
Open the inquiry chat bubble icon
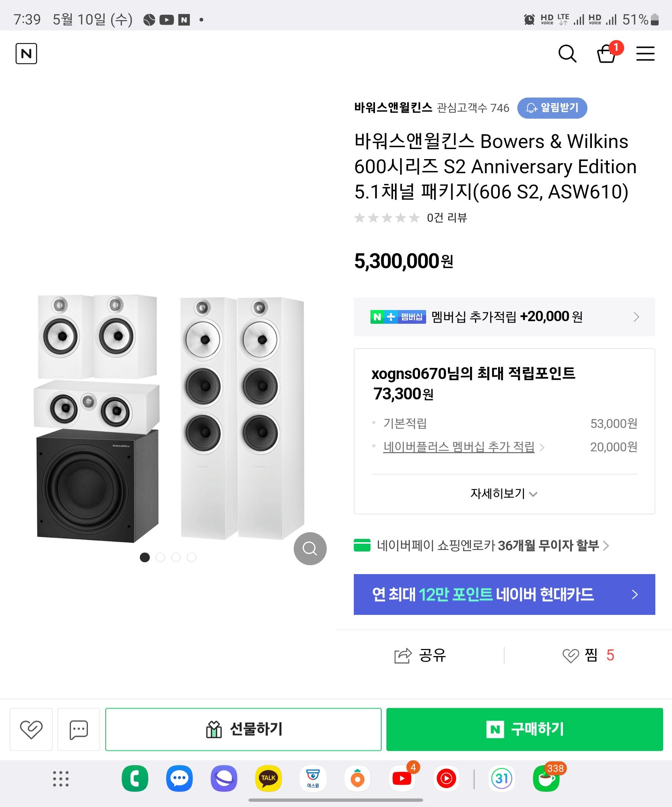pyautogui.click(x=78, y=729)
